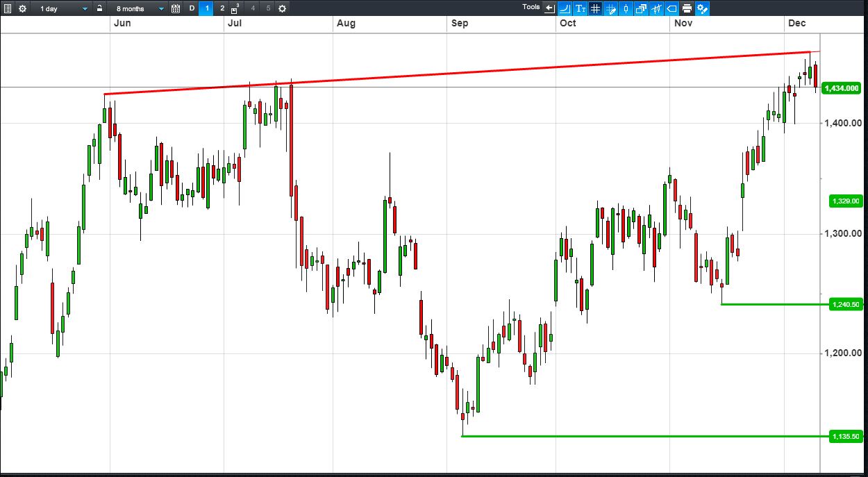Click the 1,329.00 green price tag
Screen dimensions: 868x477
[x=846, y=201]
